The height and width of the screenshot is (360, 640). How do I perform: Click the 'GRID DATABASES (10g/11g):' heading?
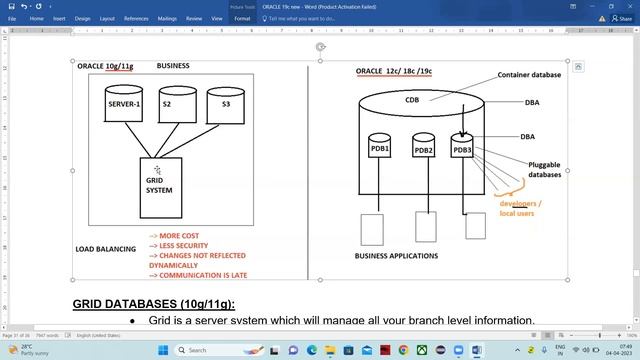154,304
